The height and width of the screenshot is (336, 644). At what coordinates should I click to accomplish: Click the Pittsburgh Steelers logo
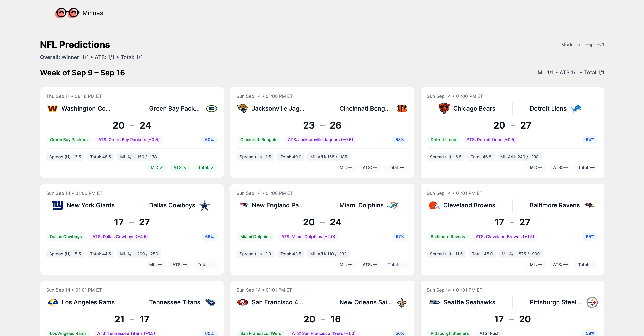tap(592, 302)
